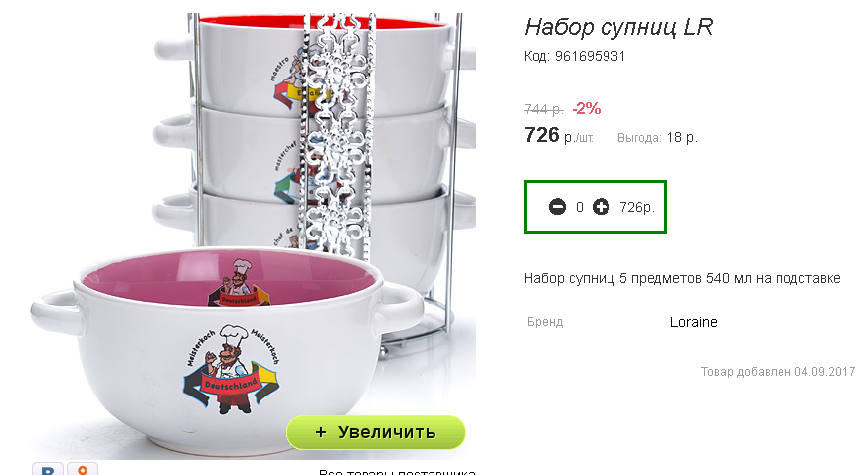Click the Выгода: 18 р. savings text
Screen dimensions: 868x475
[x=657, y=138]
